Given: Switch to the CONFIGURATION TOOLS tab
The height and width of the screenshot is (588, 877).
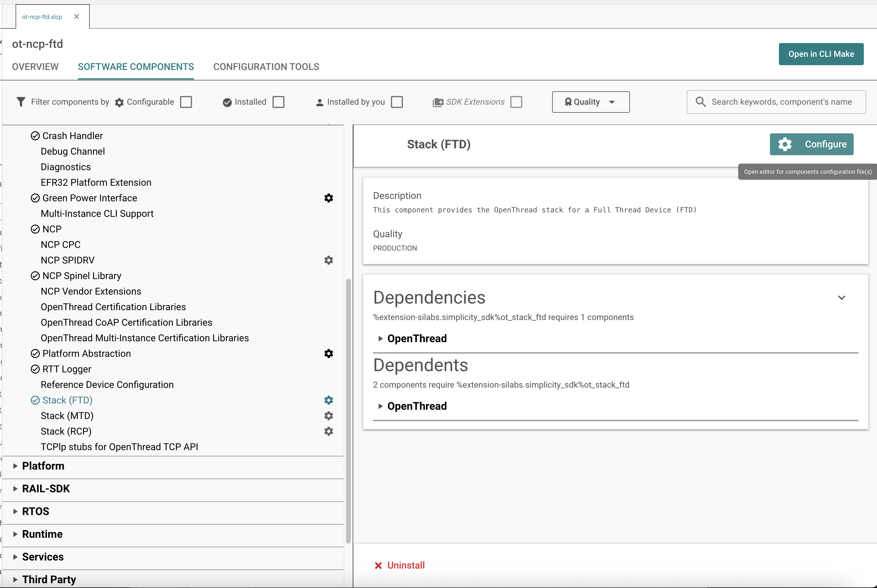Looking at the screenshot, I should pos(266,67).
